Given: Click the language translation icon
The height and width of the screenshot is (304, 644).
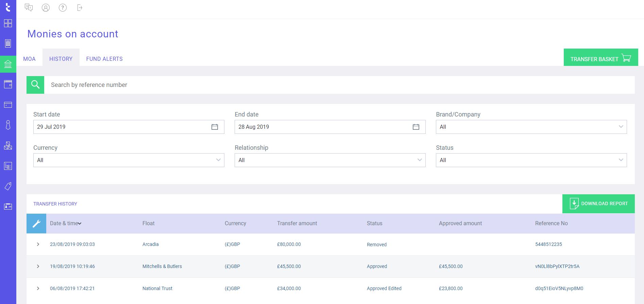Looking at the screenshot, I should click(29, 8).
